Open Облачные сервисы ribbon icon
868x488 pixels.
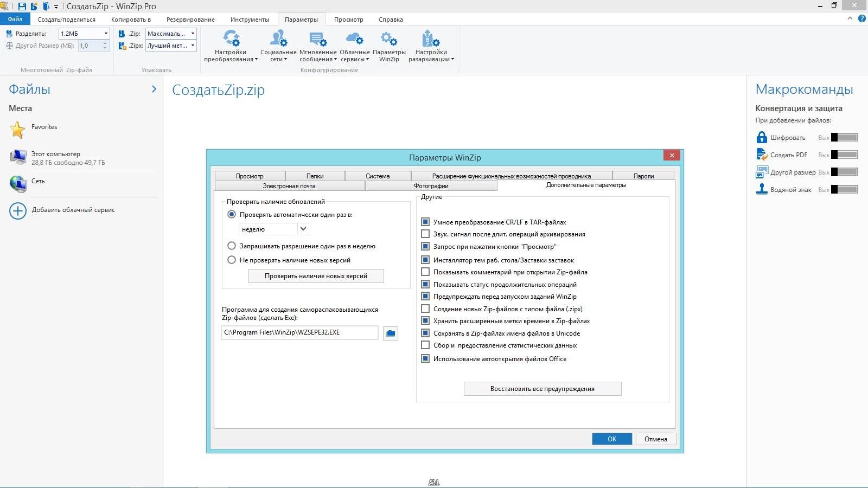click(x=354, y=38)
